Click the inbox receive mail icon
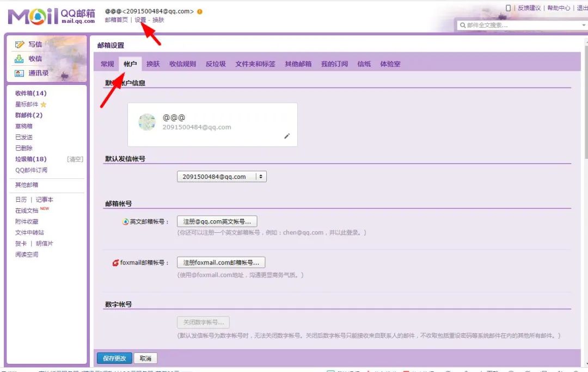 [x=19, y=59]
